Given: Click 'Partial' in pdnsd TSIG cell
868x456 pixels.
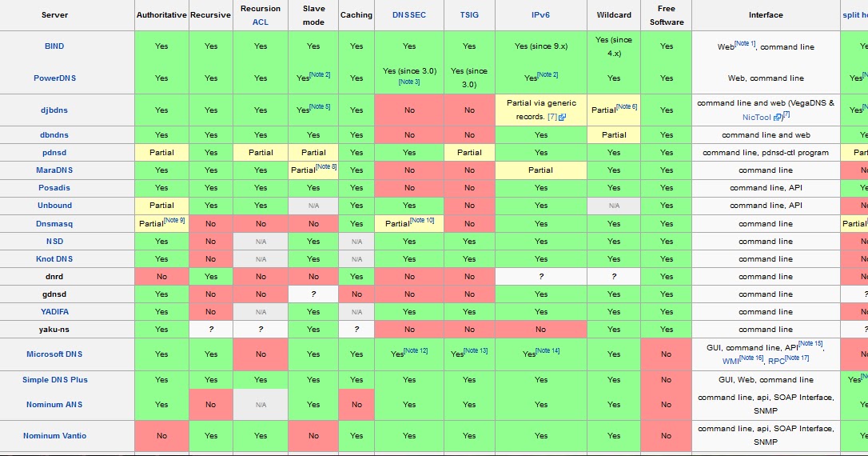Looking at the screenshot, I should point(469,152).
